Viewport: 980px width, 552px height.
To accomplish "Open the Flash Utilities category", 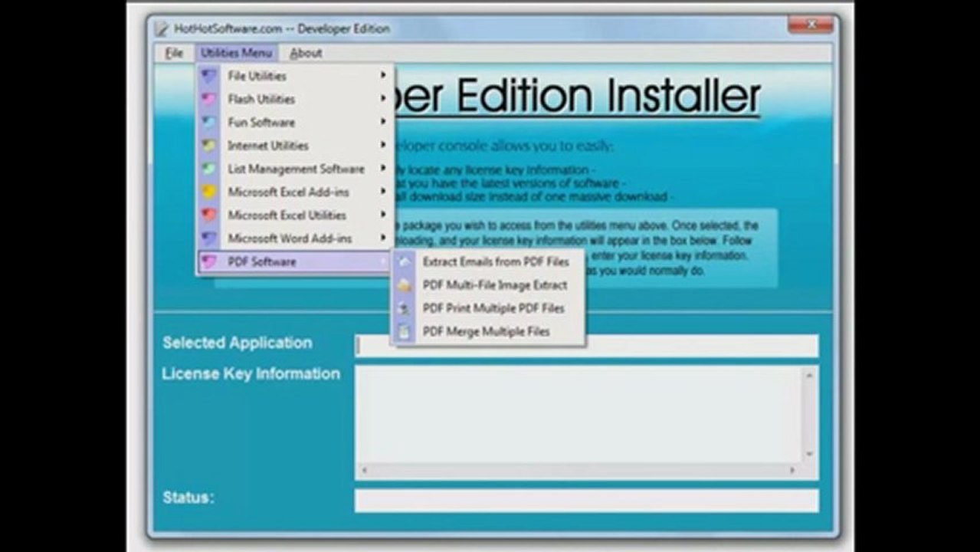I will (295, 99).
